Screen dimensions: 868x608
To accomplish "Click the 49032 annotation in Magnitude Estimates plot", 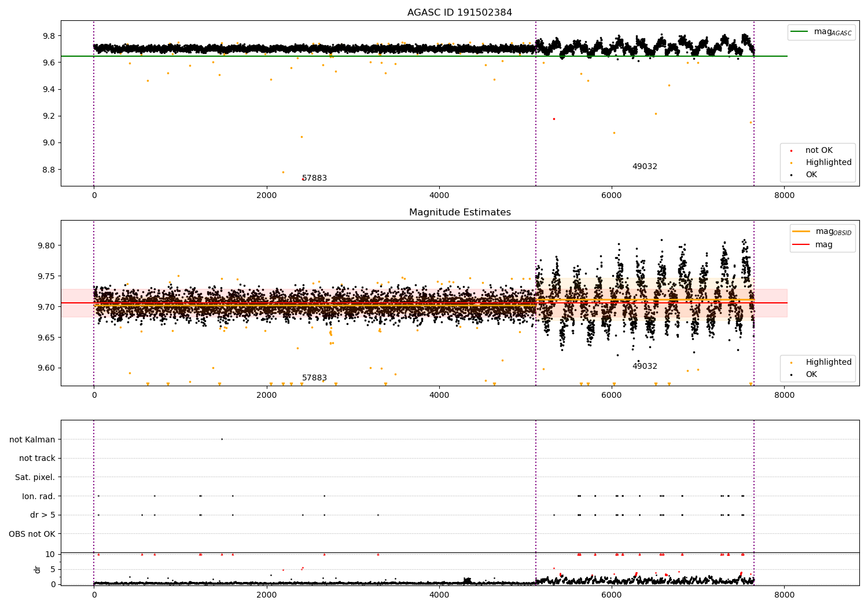I will (x=645, y=367).
